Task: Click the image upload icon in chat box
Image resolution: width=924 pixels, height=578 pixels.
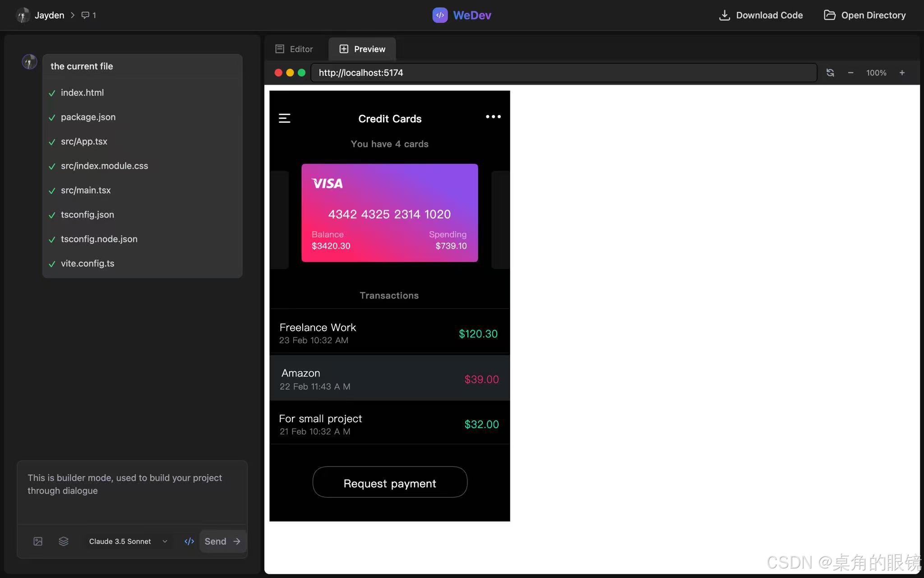Action: tap(38, 541)
